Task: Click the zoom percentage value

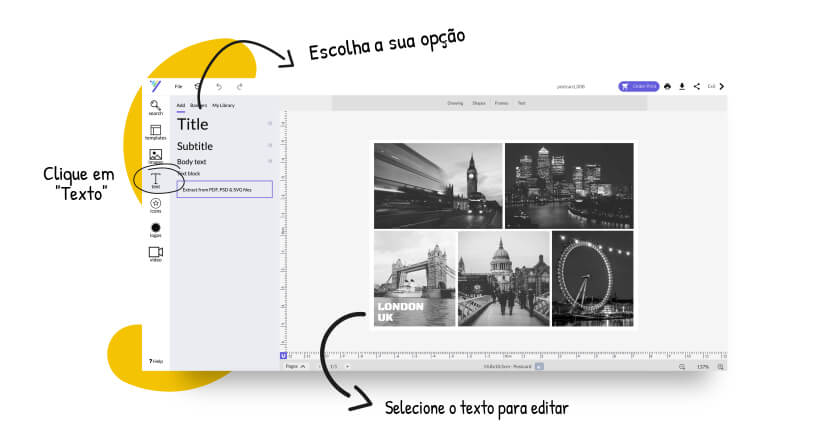Action: coord(703,367)
